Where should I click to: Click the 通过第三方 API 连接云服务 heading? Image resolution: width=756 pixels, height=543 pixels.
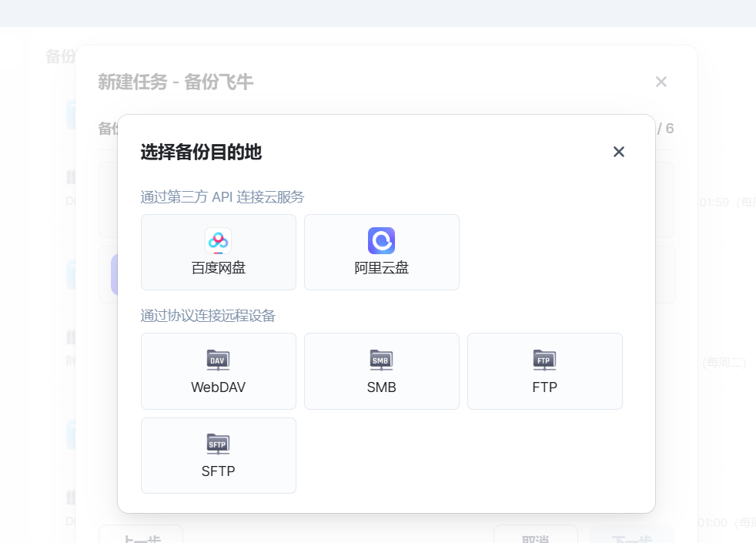[222, 196]
